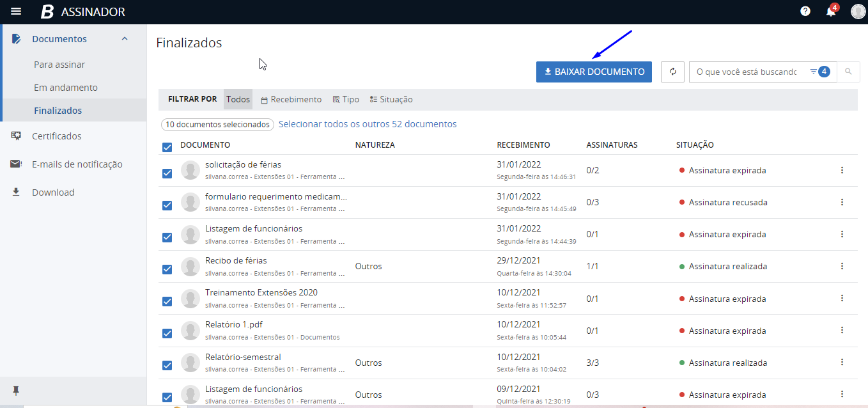Click the search magnifier icon

coord(848,72)
